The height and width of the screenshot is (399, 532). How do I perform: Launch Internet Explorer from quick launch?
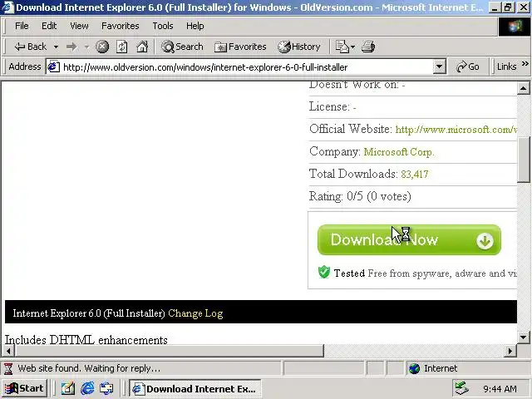pyautogui.click(x=87, y=388)
